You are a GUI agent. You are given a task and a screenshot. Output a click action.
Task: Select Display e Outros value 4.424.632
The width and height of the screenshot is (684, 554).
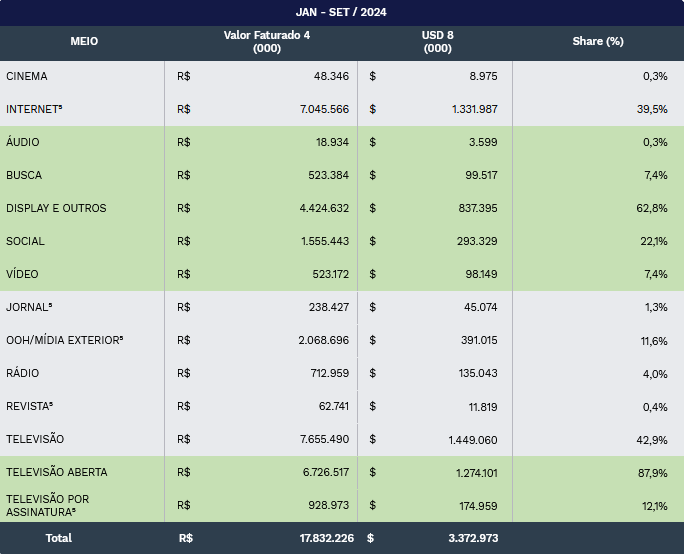(x=324, y=208)
